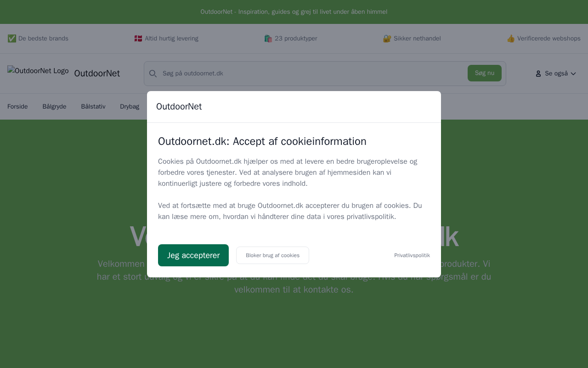
Task: Click the green checkmark brands icon
Action: pyautogui.click(x=12, y=39)
